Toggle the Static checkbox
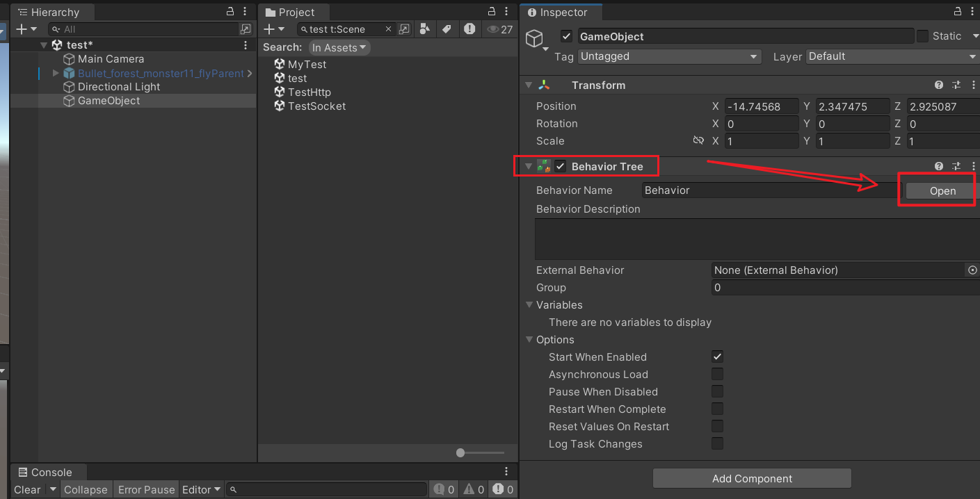This screenshot has height=499, width=980. tap(922, 36)
